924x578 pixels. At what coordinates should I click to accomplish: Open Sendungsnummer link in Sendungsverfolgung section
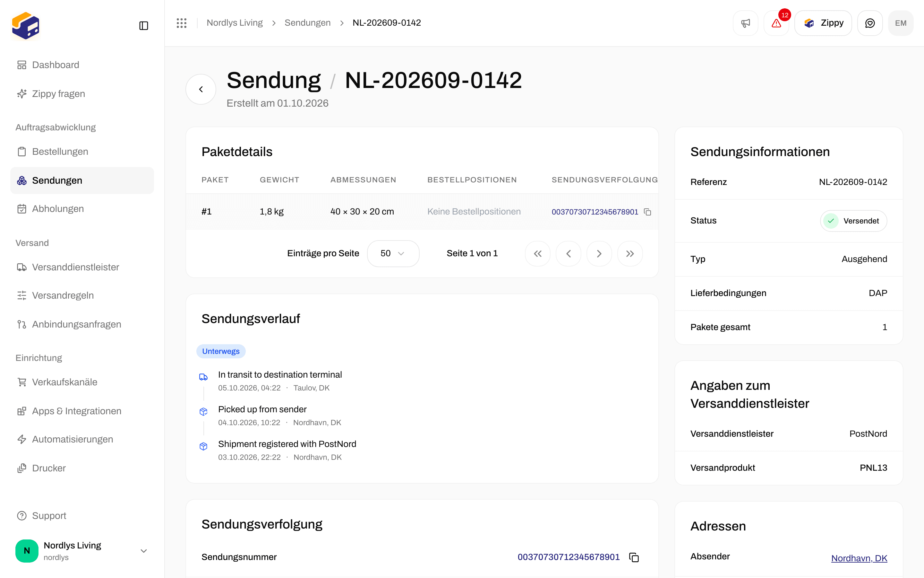pos(569,557)
